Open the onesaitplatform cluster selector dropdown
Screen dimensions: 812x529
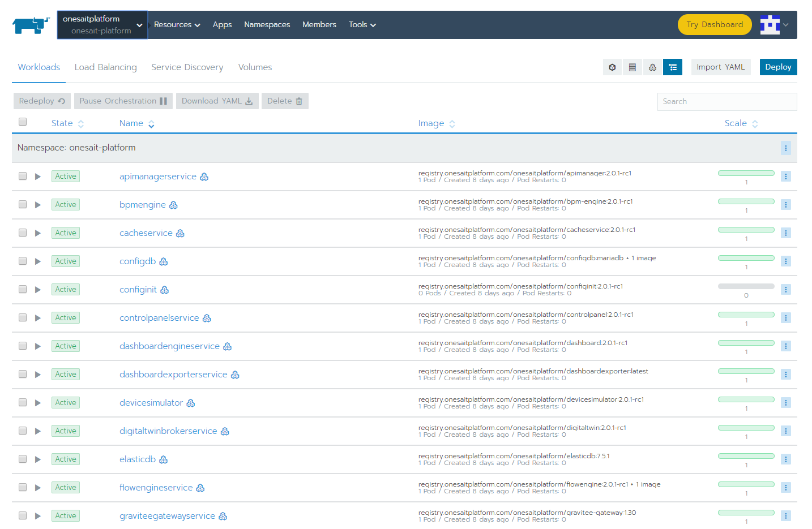click(x=102, y=24)
